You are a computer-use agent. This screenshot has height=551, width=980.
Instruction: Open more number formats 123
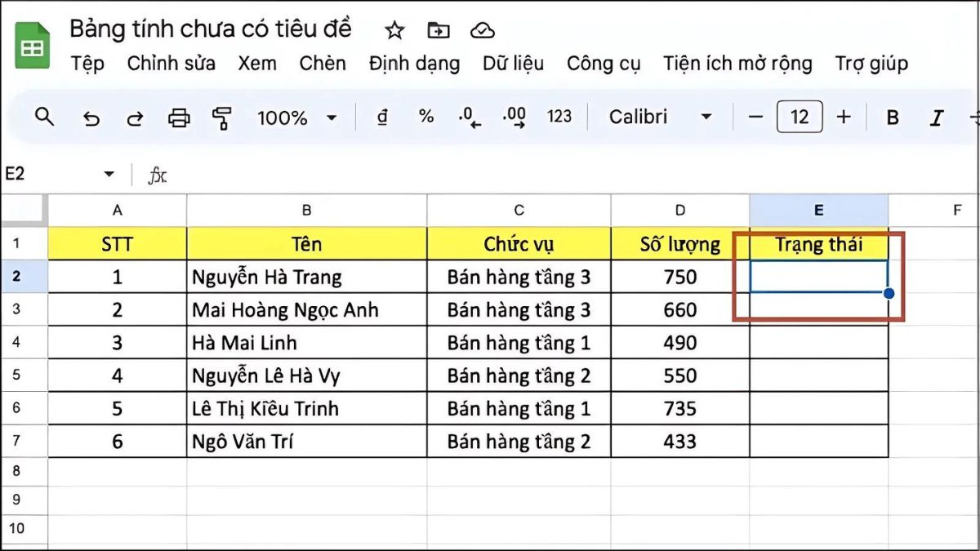click(x=559, y=117)
